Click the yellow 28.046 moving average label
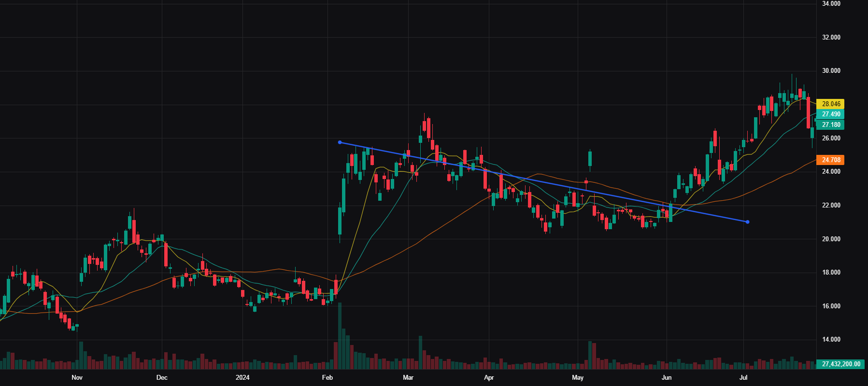868x386 pixels. (830, 104)
